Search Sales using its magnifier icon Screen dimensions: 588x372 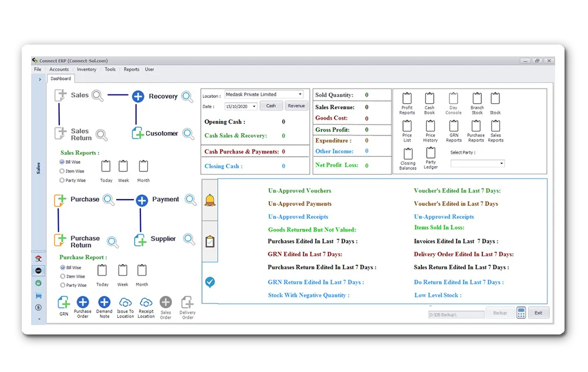coord(97,96)
